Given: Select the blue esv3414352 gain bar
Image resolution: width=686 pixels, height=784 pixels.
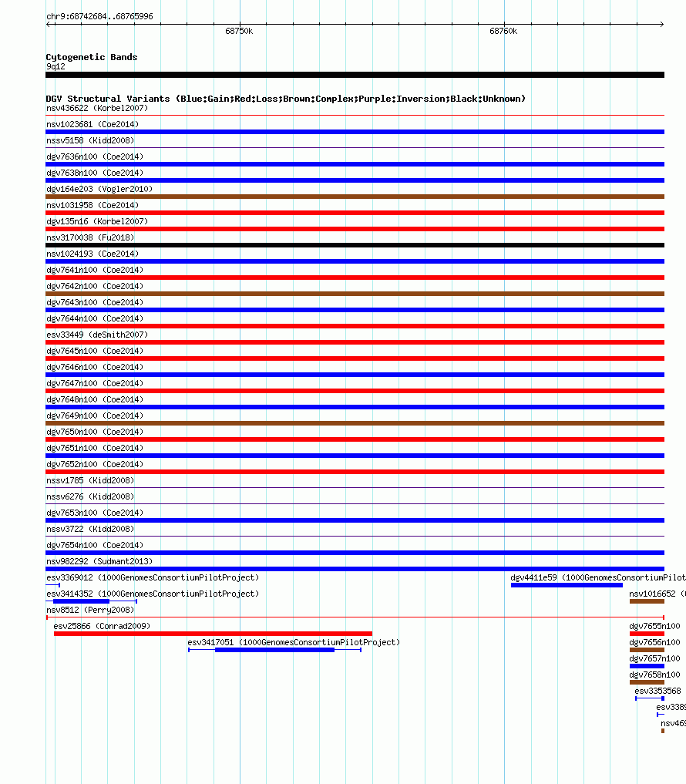Looking at the screenshot, I should coord(81,601).
